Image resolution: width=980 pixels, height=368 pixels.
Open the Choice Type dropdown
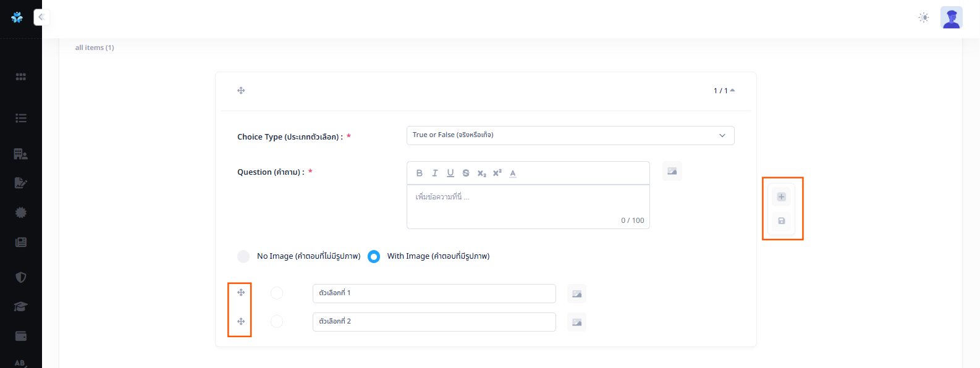(570, 135)
